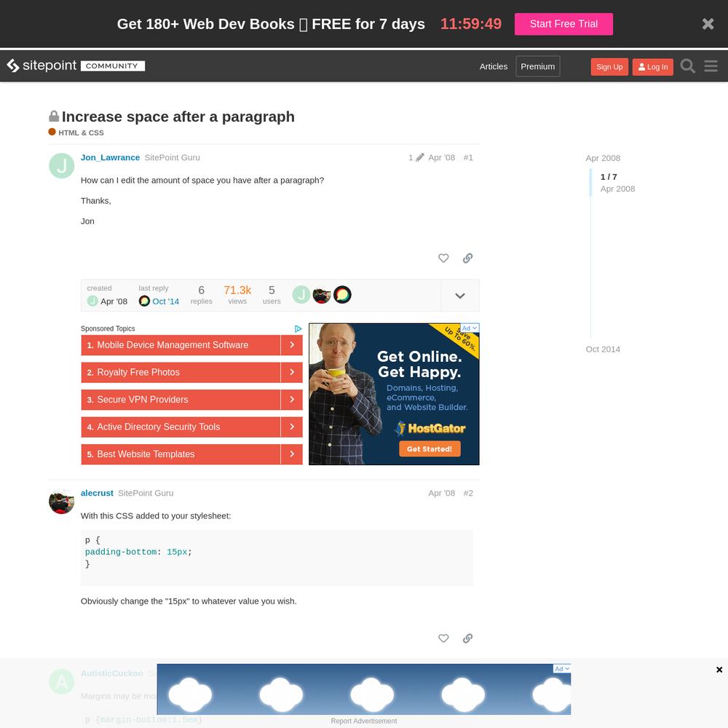The image size is (728, 728).
Task: Click the Apr '08 date on post #1
Action: 442,157
